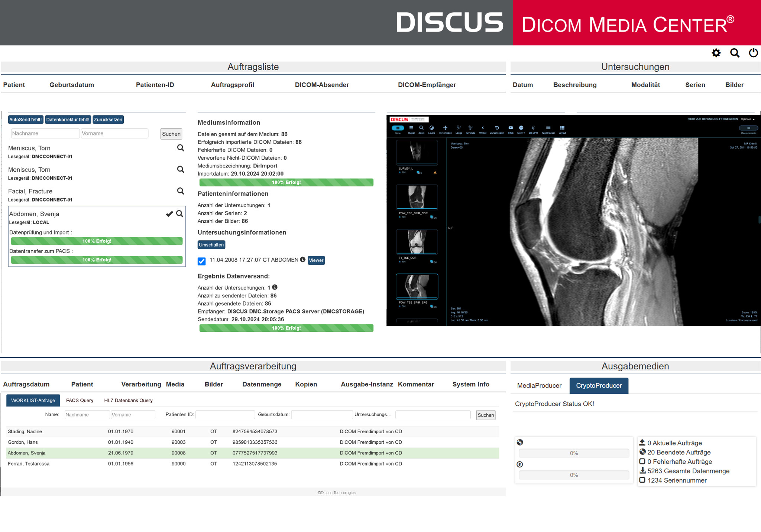Click Suchen in the worklist query
Viewport: 761px width, 532px height.
tap(486, 415)
